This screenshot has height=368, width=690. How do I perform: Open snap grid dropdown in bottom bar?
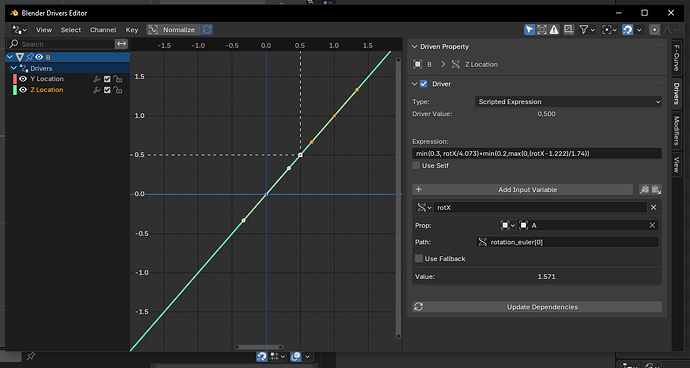coord(278,357)
